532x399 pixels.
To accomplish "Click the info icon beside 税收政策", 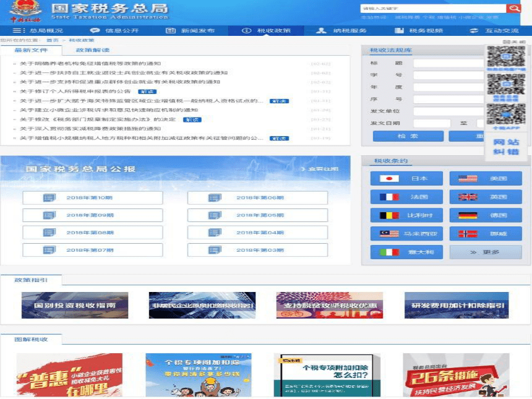I will [x=246, y=30].
